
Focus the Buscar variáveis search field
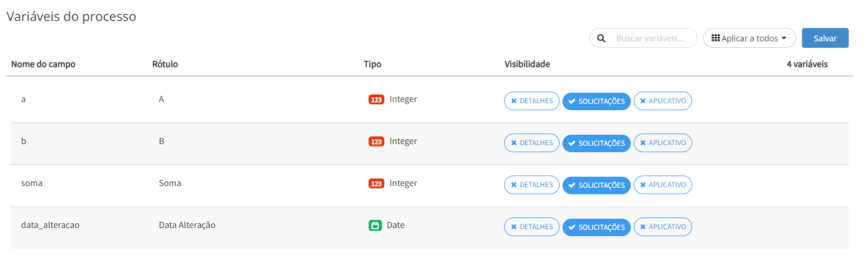tap(650, 38)
